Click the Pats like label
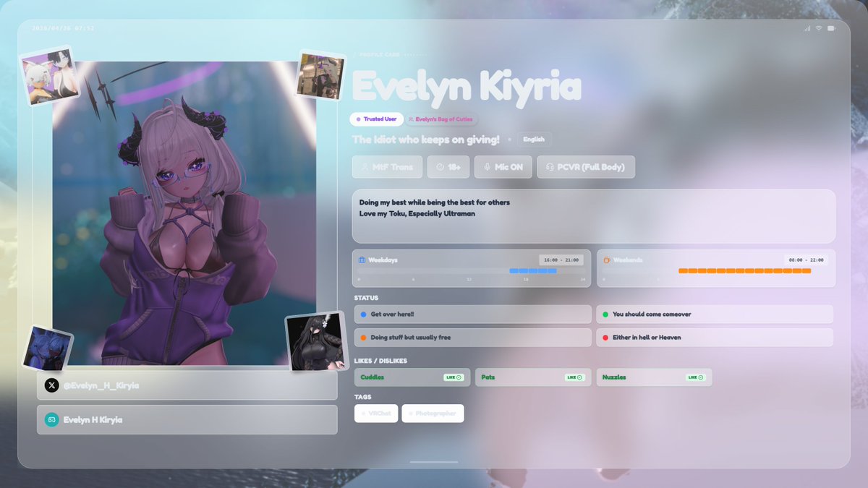This screenshot has height=488, width=868. point(488,377)
